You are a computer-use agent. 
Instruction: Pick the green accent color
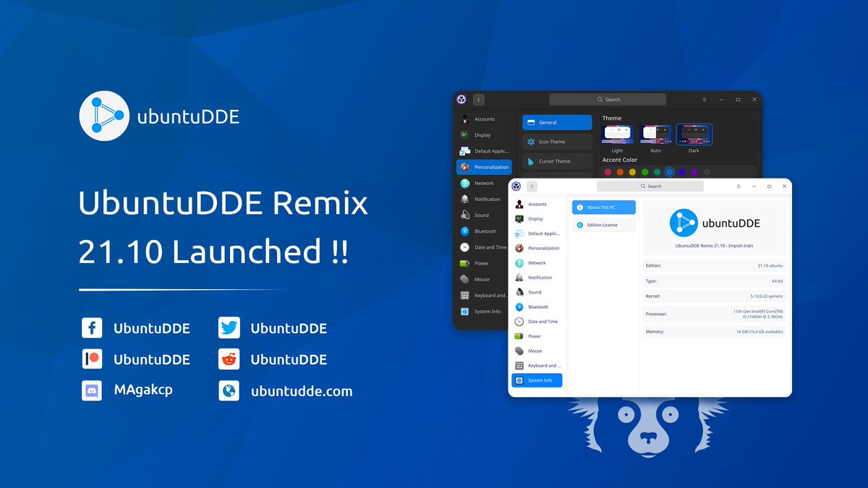(x=644, y=172)
